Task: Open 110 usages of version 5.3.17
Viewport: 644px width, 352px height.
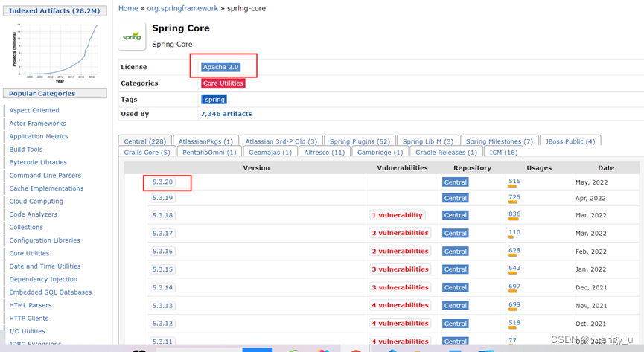Action: coord(514,232)
